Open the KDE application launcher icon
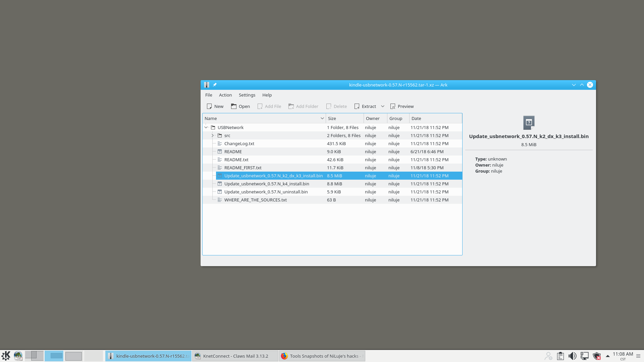The width and height of the screenshot is (644, 362). pos(6,356)
